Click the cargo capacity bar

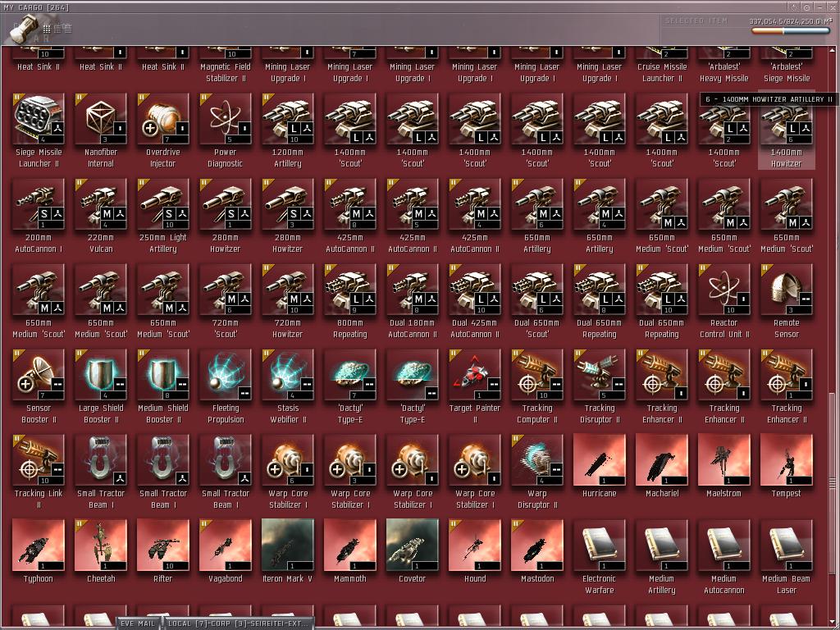[790, 31]
